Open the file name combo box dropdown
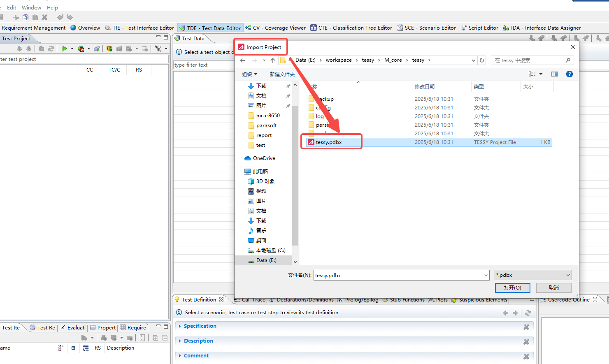 pos(486,275)
